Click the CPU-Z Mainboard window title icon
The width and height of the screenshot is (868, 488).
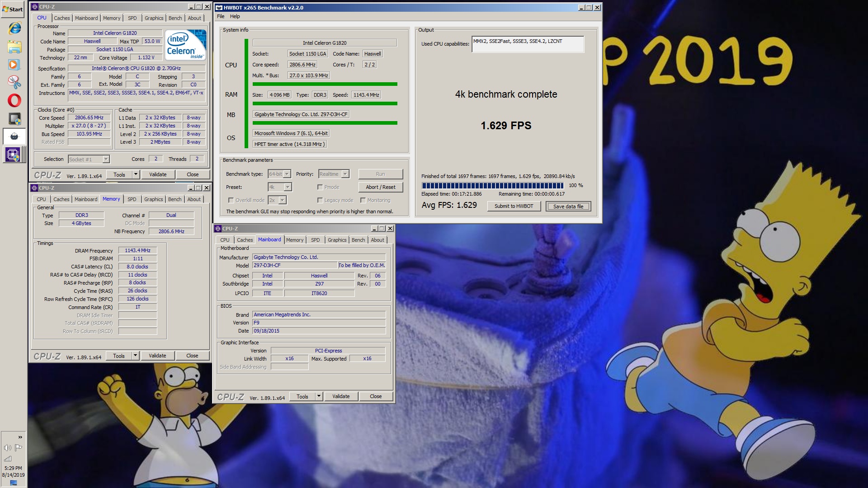[218, 229]
